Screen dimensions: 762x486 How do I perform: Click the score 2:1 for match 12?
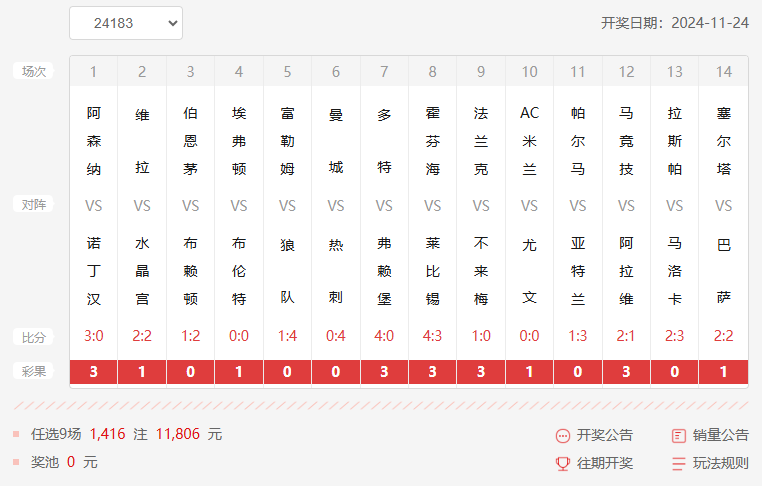[x=626, y=336]
